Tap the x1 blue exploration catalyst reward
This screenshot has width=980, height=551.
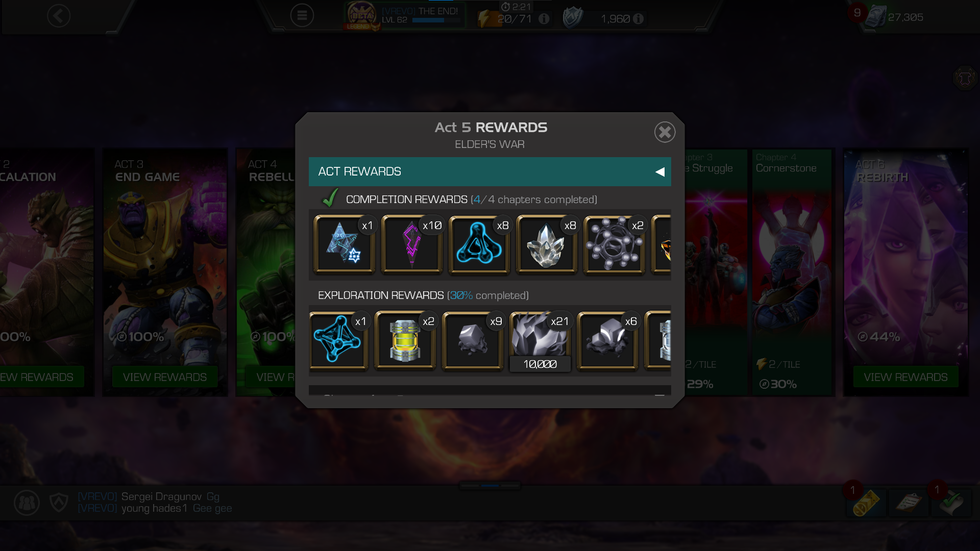tap(338, 340)
